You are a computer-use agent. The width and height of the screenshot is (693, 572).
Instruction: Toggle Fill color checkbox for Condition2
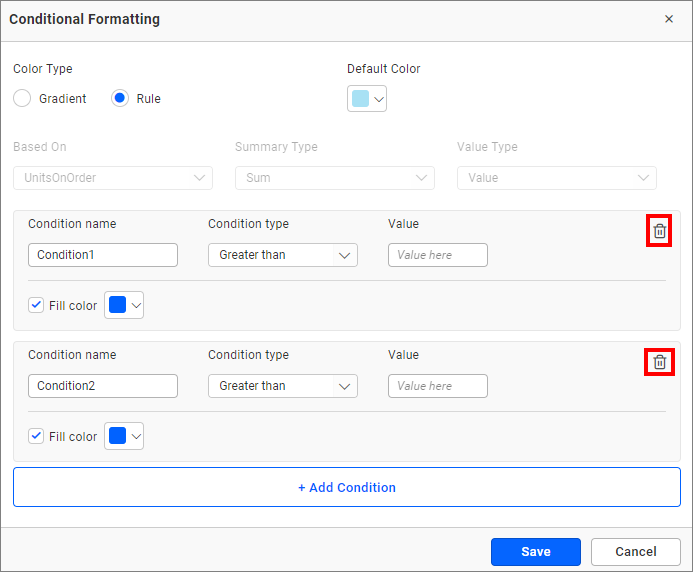pyautogui.click(x=37, y=436)
